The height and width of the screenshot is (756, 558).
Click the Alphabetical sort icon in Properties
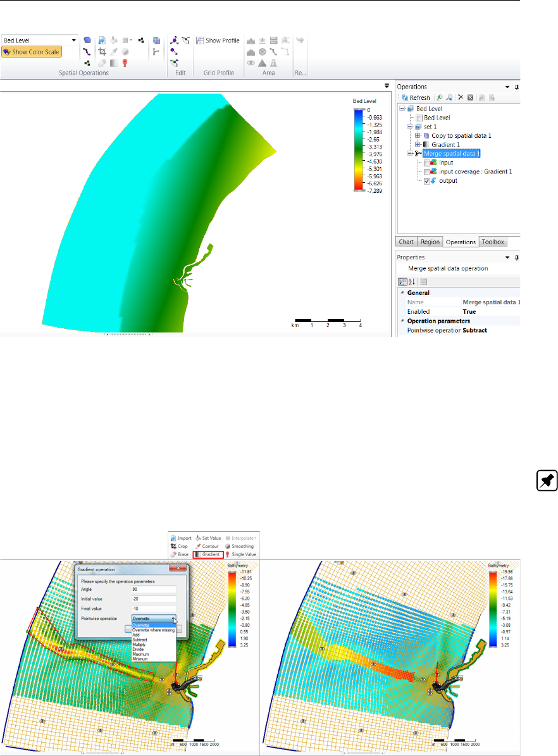pyautogui.click(x=412, y=282)
